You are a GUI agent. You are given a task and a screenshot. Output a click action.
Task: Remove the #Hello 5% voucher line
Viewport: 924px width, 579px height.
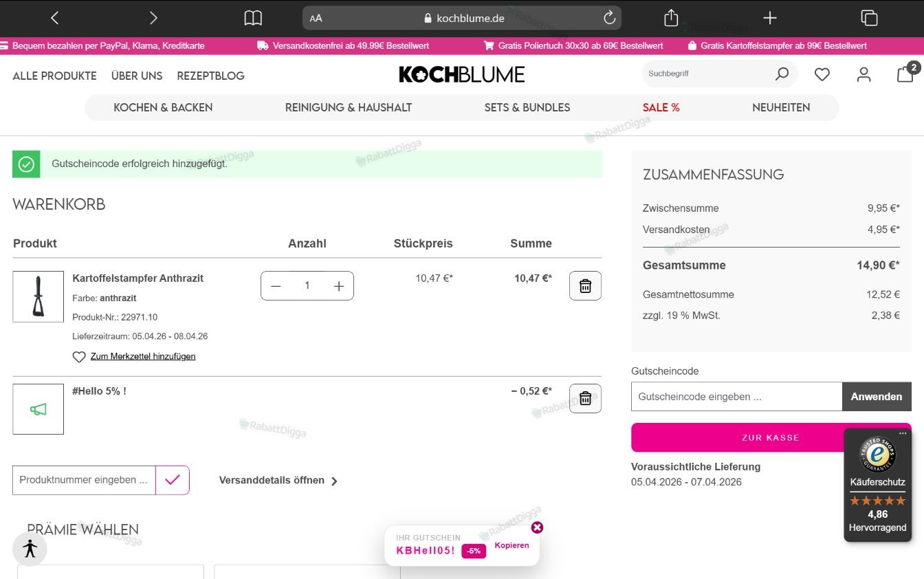tap(585, 398)
